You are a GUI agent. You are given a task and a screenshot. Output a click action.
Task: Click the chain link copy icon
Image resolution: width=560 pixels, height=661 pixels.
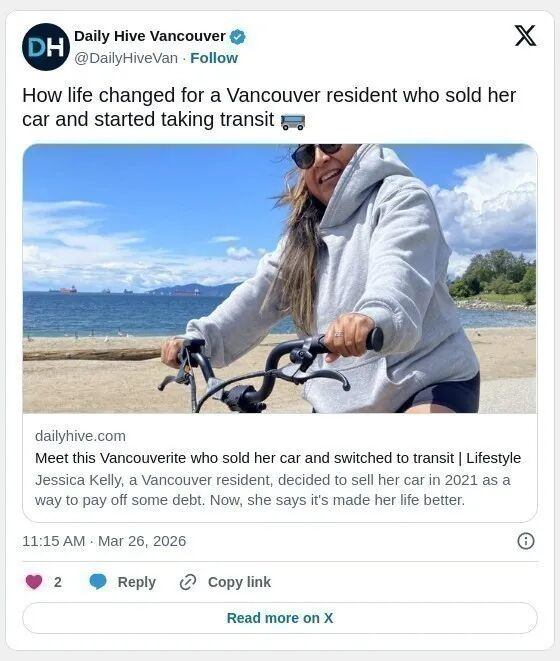(188, 582)
